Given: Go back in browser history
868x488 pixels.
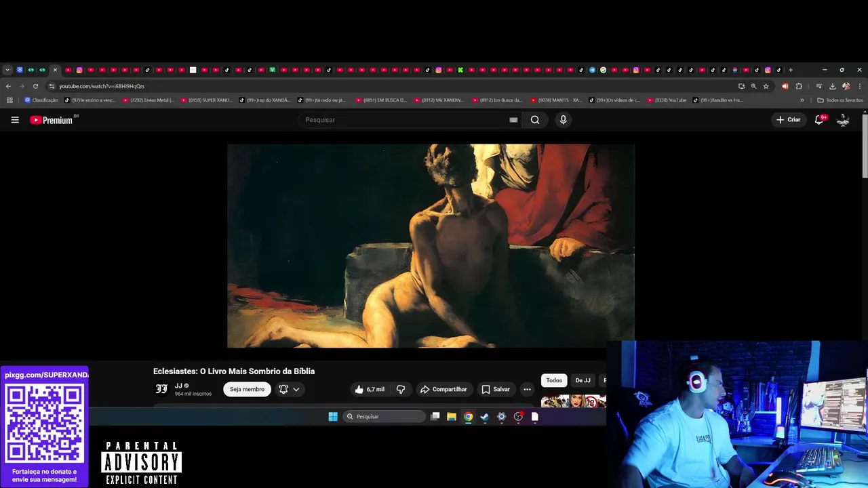Looking at the screenshot, I should tap(8, 86).
